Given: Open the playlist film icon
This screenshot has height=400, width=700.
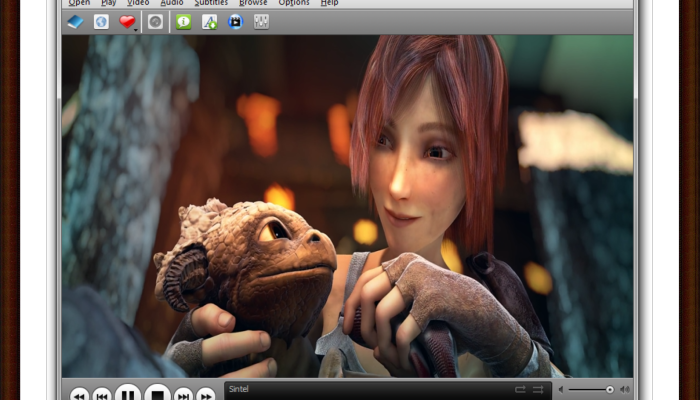Looking at the screenshot, I should point(236,21).
